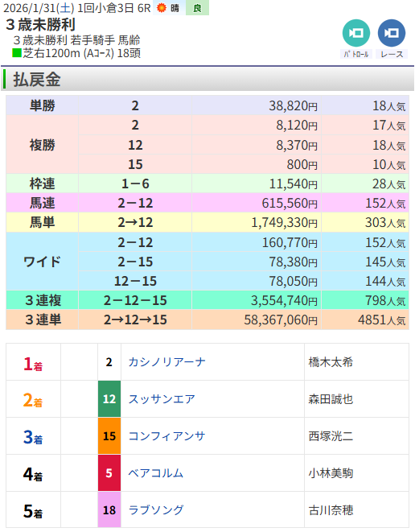Viewport: 415px width, 532px height.
Task: Click ワイド 12−15 payout 78,050円
Action: 294,281
